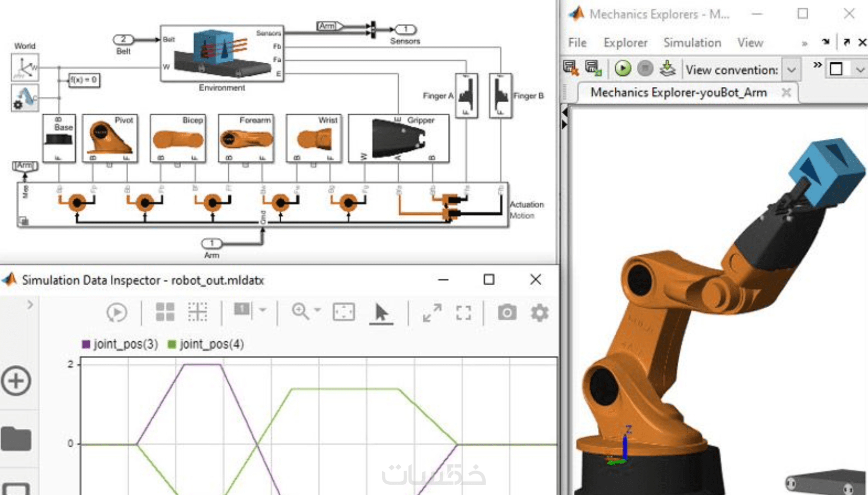Click the clear subplot dashed grid icon
Image resolution: width=868 pixels, height=495 pixels.
198,312
